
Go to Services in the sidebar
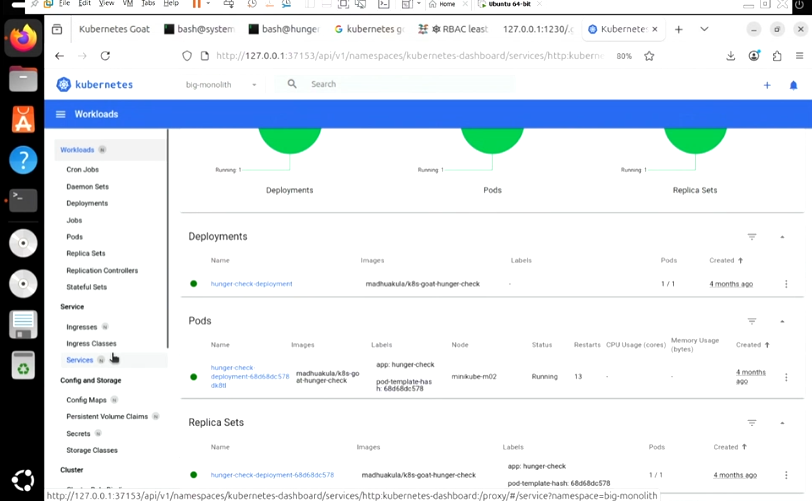coord(80,360)
